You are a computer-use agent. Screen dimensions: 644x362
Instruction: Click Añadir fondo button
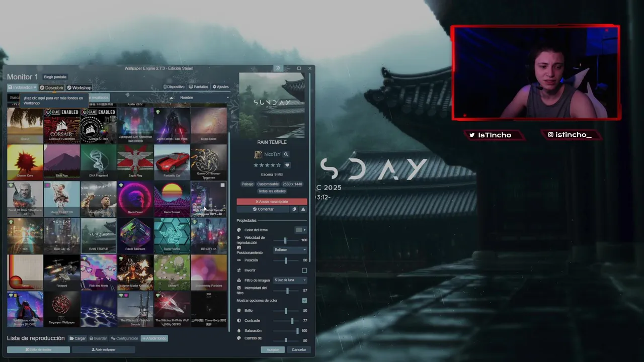[154, 338]
